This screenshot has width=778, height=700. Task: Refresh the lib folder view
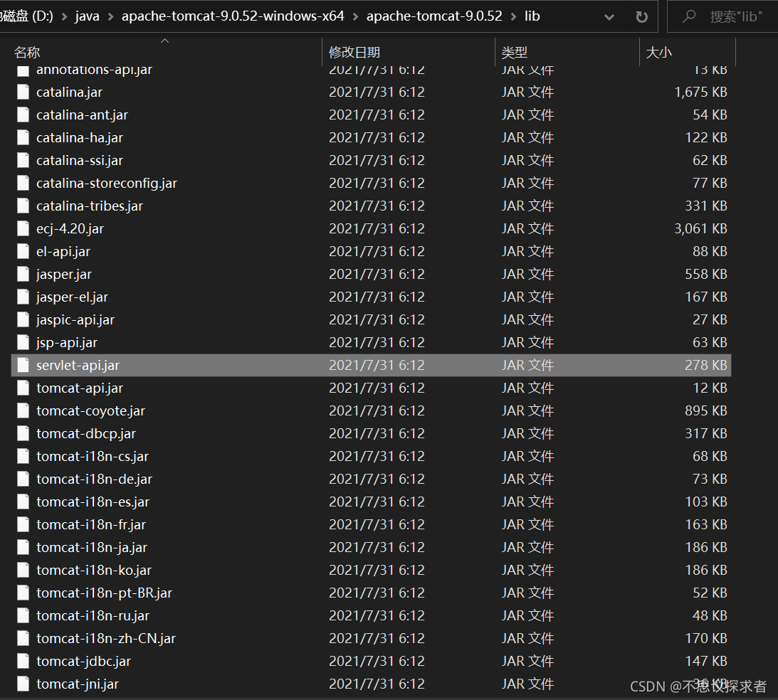point(641,17)
